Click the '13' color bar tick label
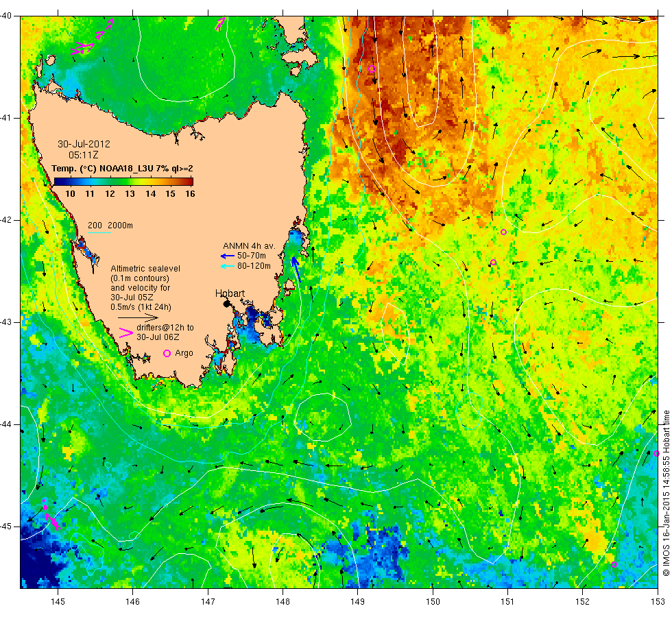The height and width of the screenshot is (617, 672). tap(130, 193)
